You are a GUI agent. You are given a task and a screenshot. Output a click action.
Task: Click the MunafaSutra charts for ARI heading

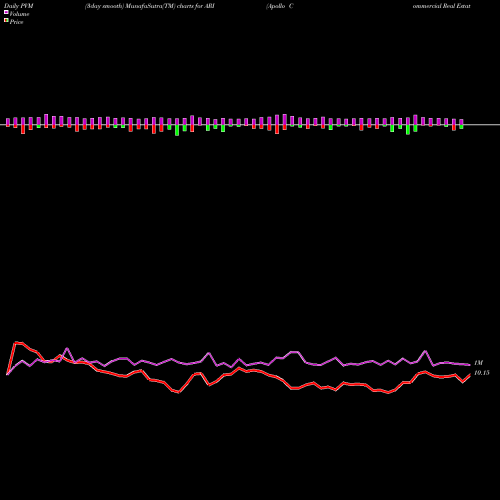pyautogui.click(x=150, y=6)
